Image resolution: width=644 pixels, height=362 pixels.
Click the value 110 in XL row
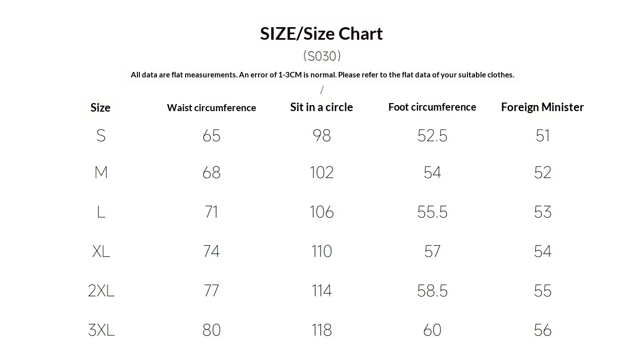click(322, 251)
